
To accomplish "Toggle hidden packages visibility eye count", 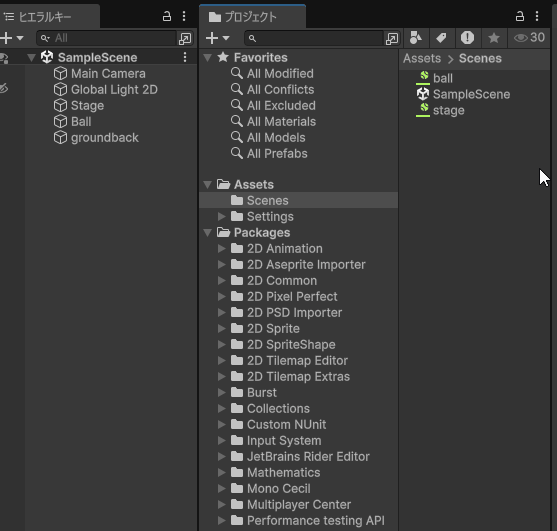I will (529, 38).
